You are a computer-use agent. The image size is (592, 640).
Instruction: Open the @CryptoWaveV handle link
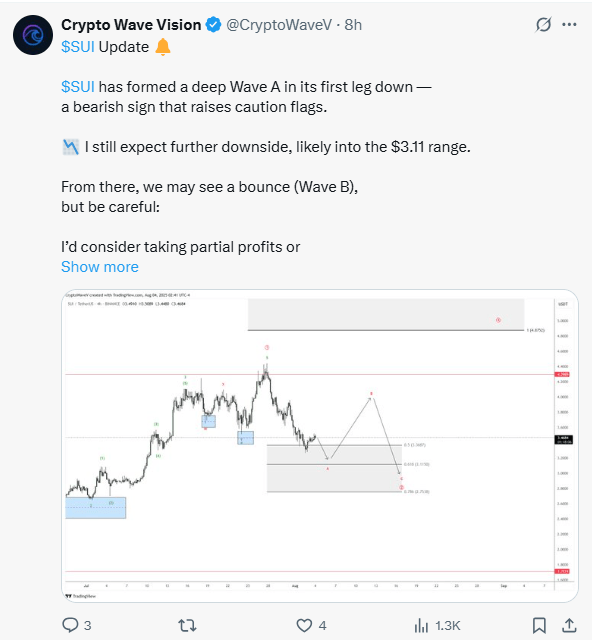pyautogui.click(x=279, y=25)
